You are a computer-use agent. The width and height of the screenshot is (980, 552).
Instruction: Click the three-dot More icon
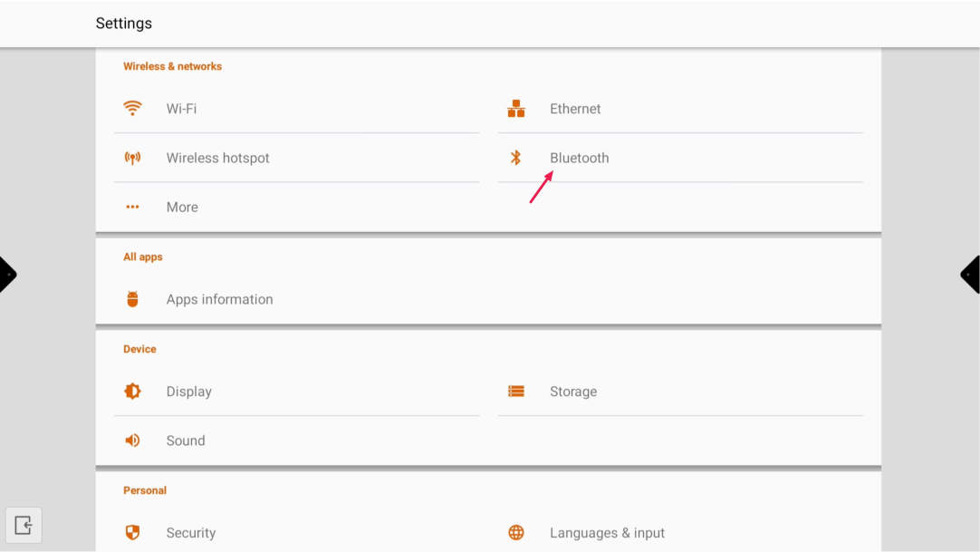[x=133, y=207]
